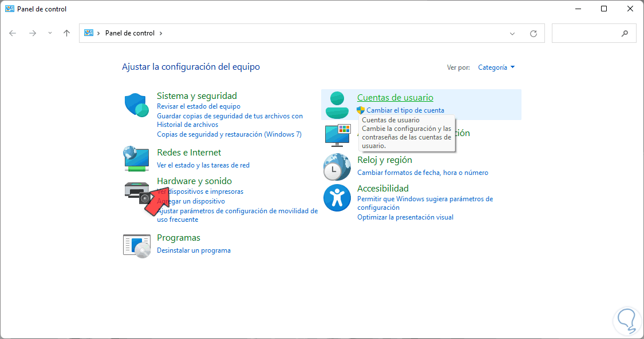Image resolution: width=644 pixels, height=339 pixels.
Task: Open the Sistema y seguridad shield icon
Action: coord(136,105)
